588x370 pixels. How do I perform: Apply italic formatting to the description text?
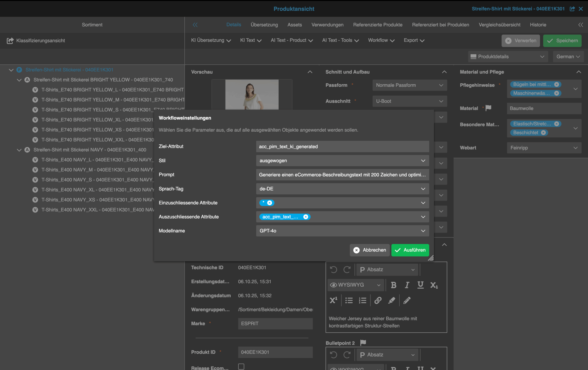click(407, 285)
